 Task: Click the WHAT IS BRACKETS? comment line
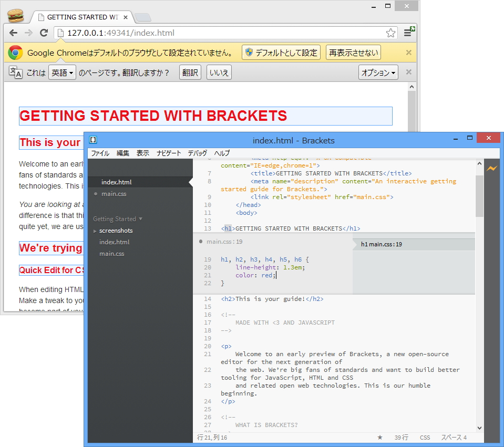(266, 425)
